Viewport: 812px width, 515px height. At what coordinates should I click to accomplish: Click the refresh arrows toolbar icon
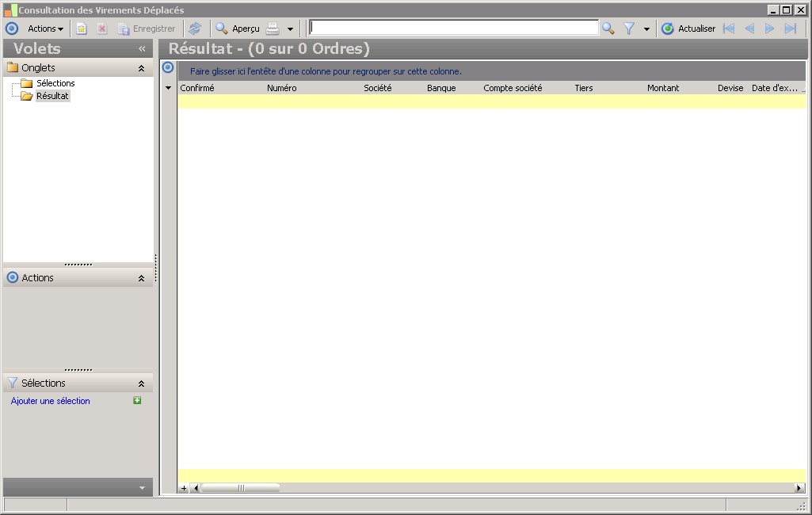point(195,29)
